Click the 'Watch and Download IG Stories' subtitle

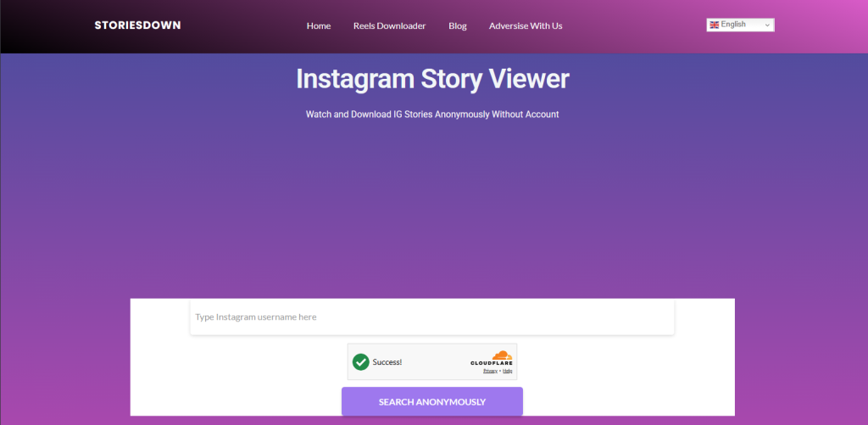point(432,115)
